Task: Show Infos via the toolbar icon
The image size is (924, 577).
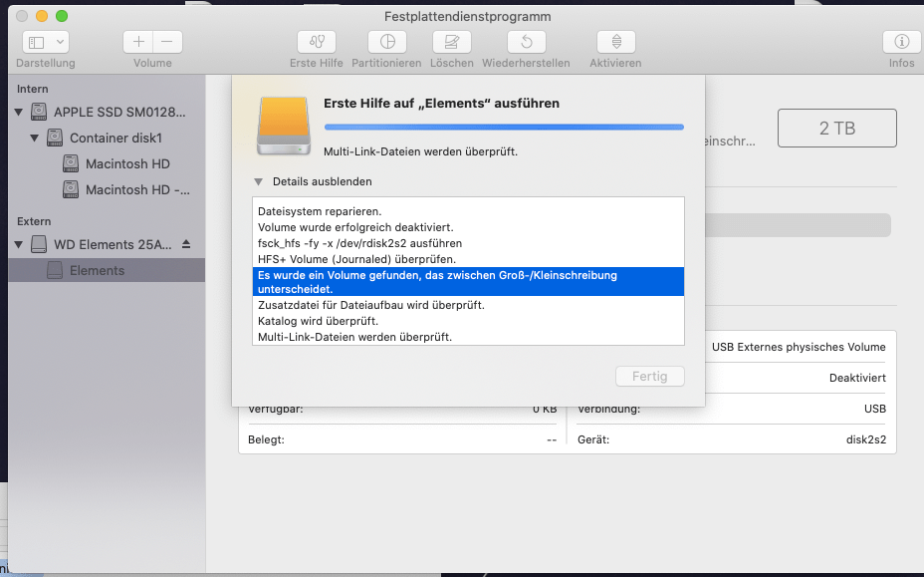Action: (x=901, y=42)
